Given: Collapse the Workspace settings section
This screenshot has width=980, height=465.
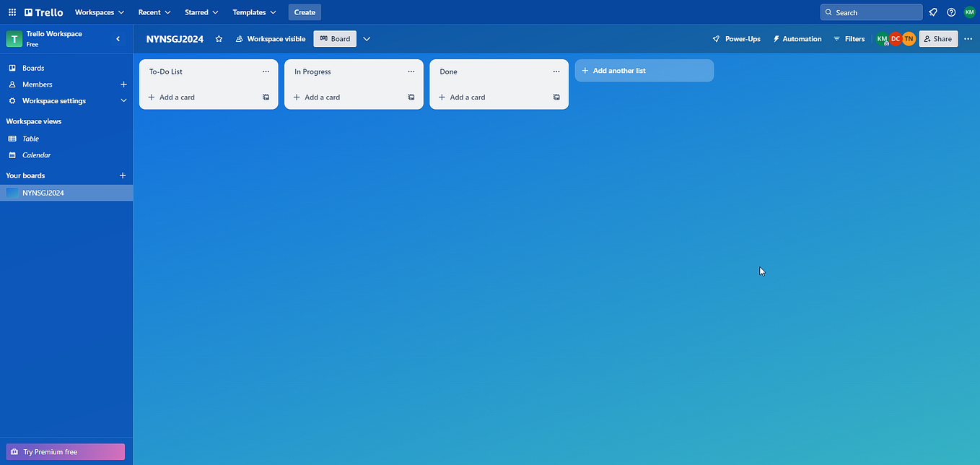Looking at the screenshot, I should [x=123, y=100].
